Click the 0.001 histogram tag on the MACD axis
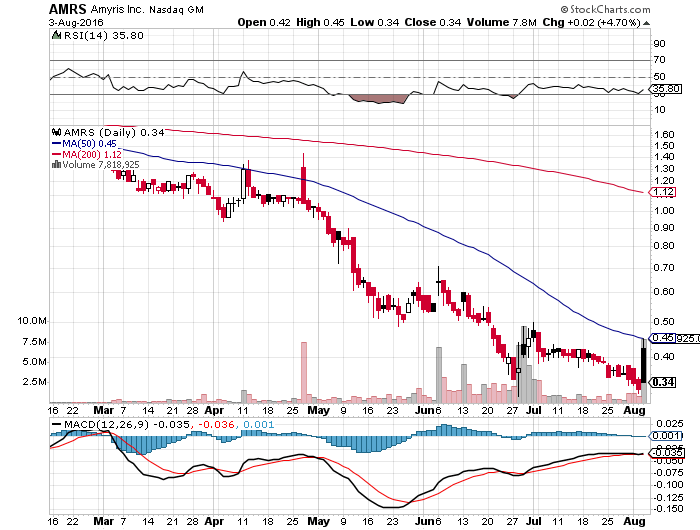Image resolution: width=700 pixels, height=530 pixels. point(666,436)
